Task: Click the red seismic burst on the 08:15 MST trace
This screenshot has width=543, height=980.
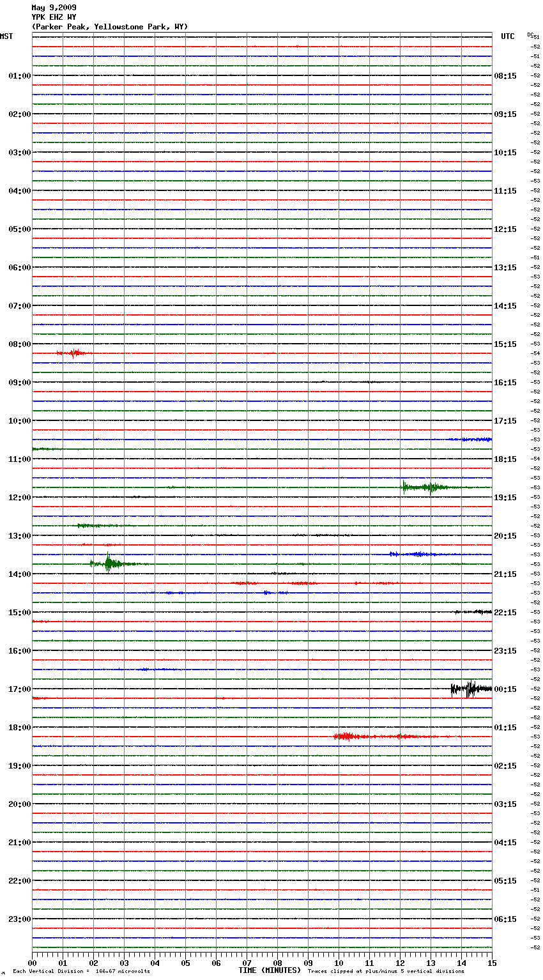Action: pyautogui.click(x=73, y=353)
